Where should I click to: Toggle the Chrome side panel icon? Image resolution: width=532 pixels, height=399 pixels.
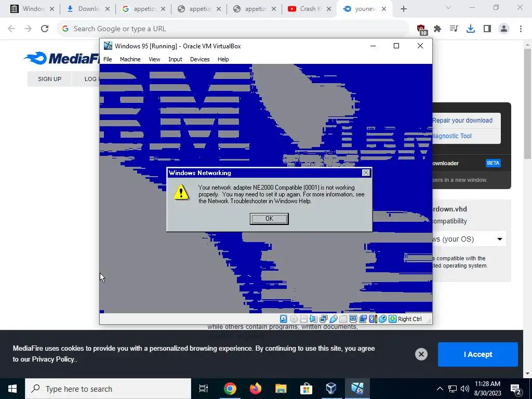coord(487,29)
